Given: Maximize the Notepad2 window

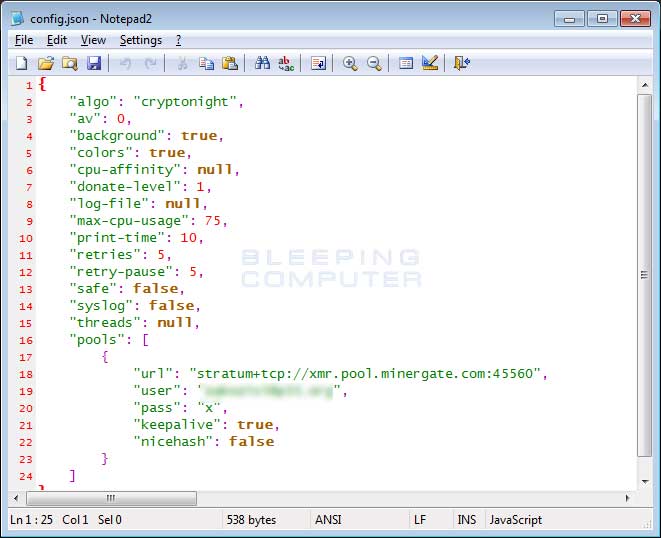Looking at the screenshot, I should point(602,19).
